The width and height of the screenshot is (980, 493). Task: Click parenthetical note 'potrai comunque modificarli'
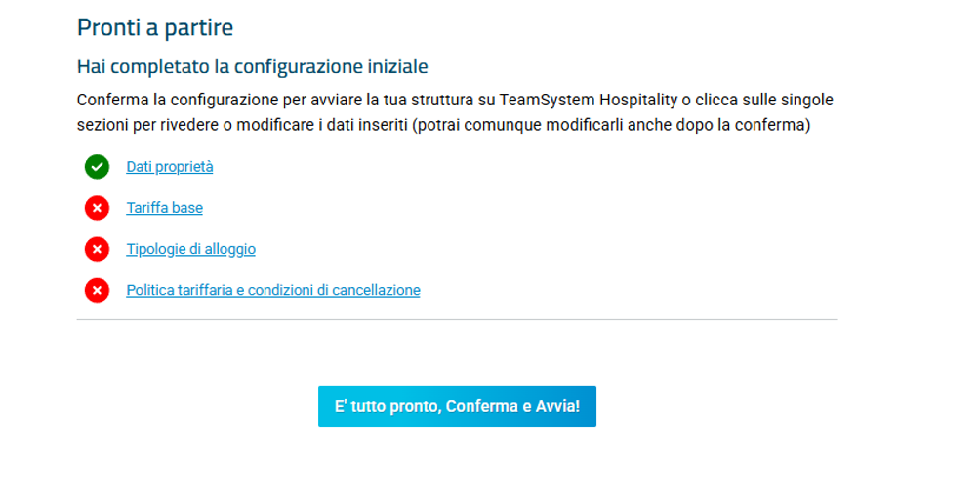(520, 125)
